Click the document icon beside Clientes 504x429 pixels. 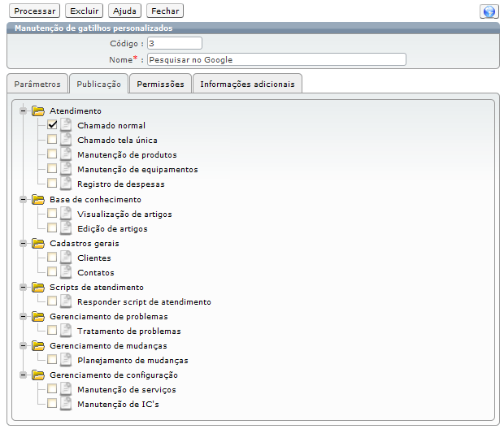click(66, 258)
